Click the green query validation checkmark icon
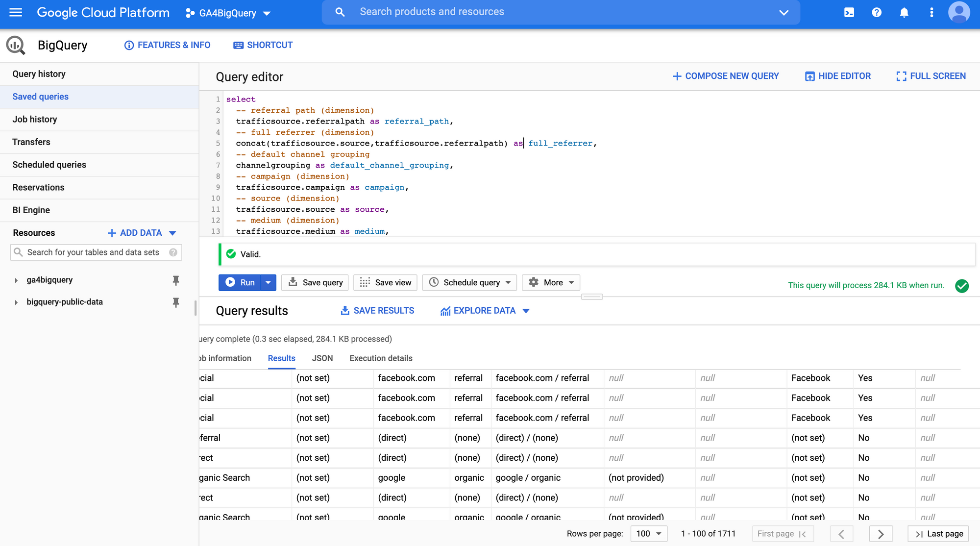980x546 pixels. tap(962, 286)
